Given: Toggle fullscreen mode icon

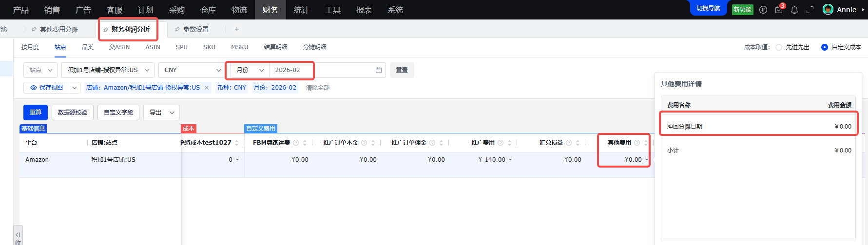Looking at the screenshot, I should tap(810, 10).
